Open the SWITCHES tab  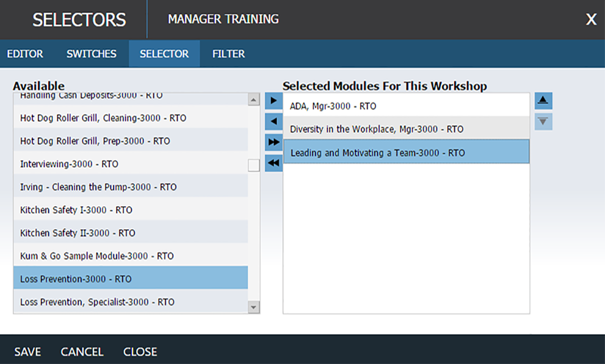pos(92,54)
